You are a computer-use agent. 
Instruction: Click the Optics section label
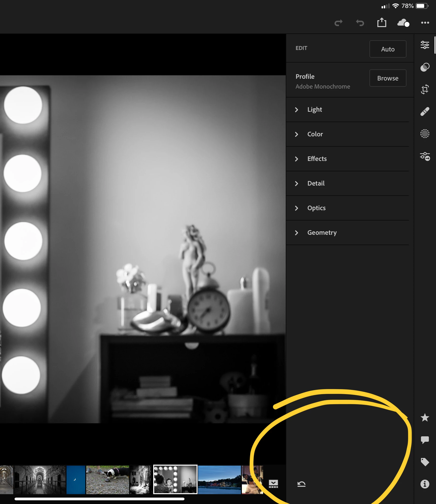[317, 208]
